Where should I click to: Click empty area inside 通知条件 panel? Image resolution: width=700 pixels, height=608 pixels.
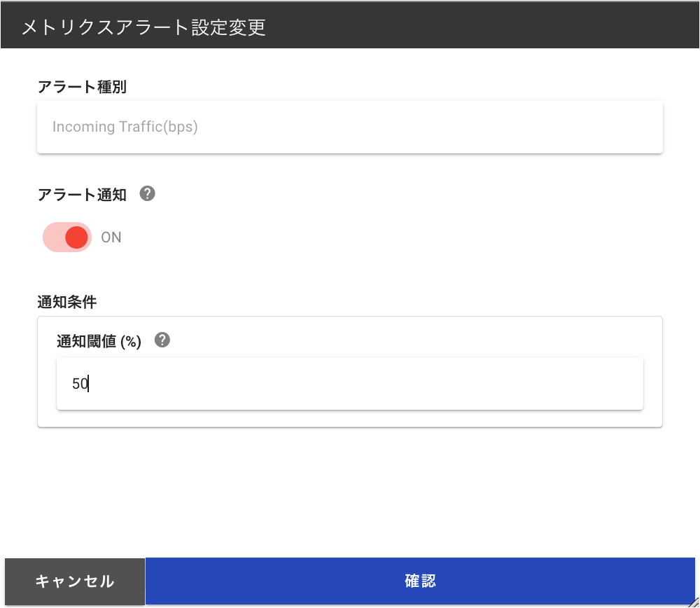(402, 340)
